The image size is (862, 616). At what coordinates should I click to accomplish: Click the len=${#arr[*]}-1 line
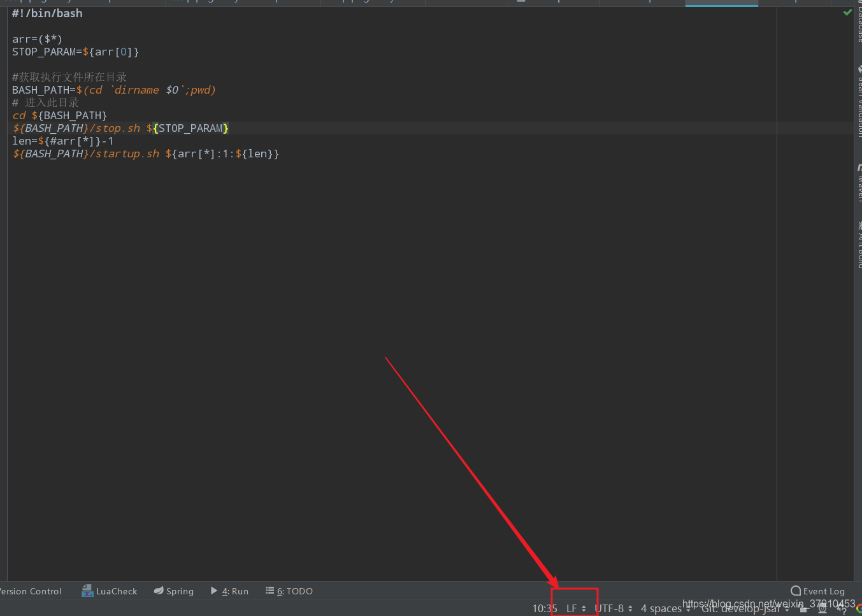[x=62, y=141]
